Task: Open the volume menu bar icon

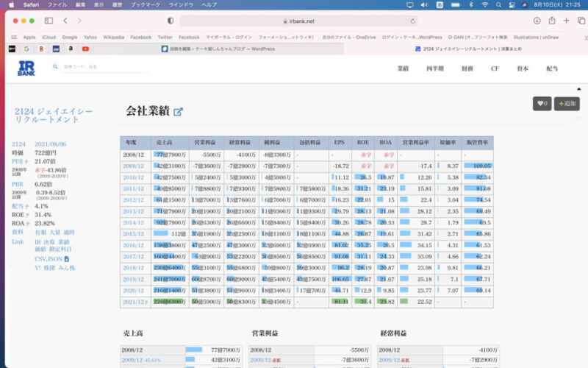Action: click(424, 5)
